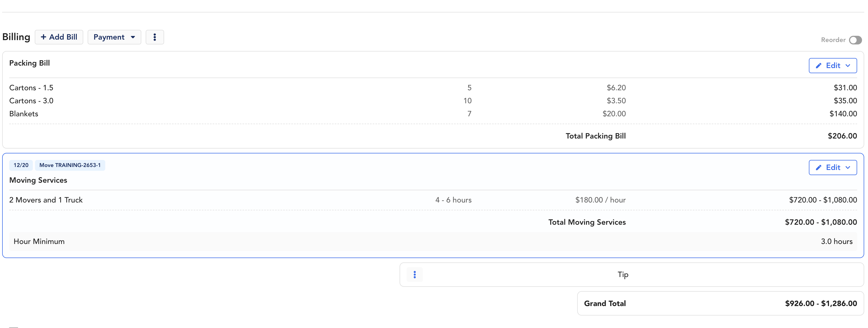This screenshot has height=328, width=868.
Task: Click the Hour Minimum row
Action: point(39,242)
